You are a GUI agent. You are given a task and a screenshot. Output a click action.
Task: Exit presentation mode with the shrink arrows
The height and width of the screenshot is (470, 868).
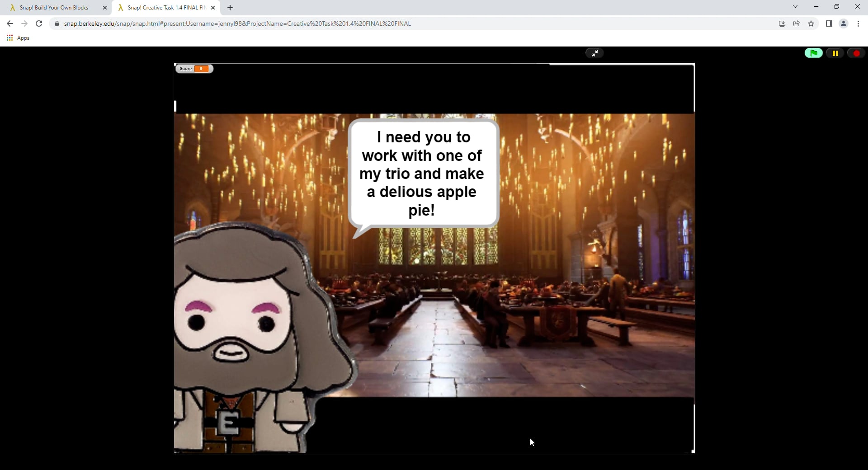tap(594, 53)
